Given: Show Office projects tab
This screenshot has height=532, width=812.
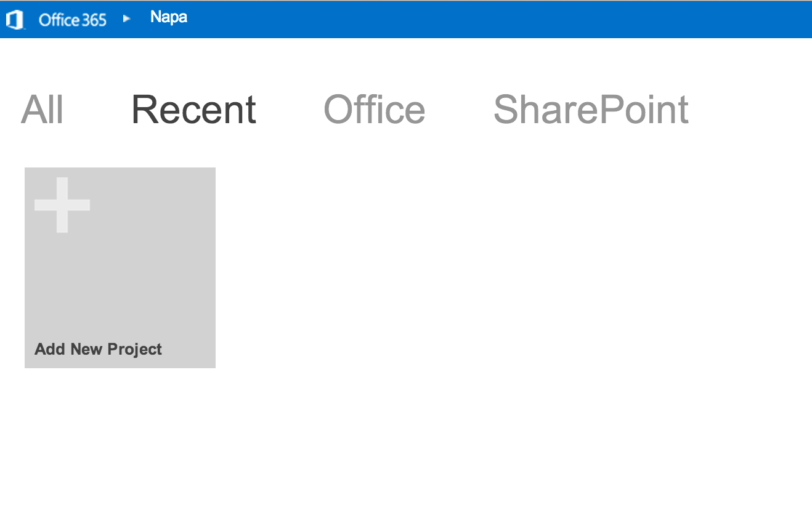Looking at the screenshot, I should coord(375,110).
